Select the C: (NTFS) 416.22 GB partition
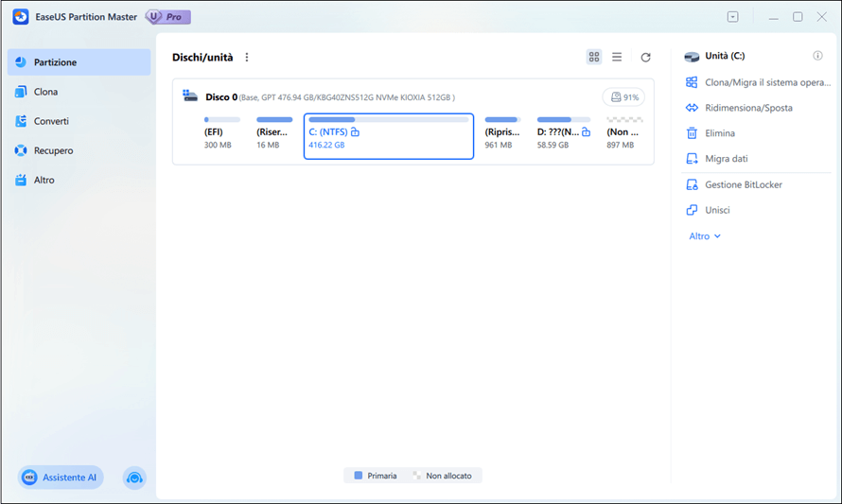This screenshot has width=842, height=504. coord(389,136)
